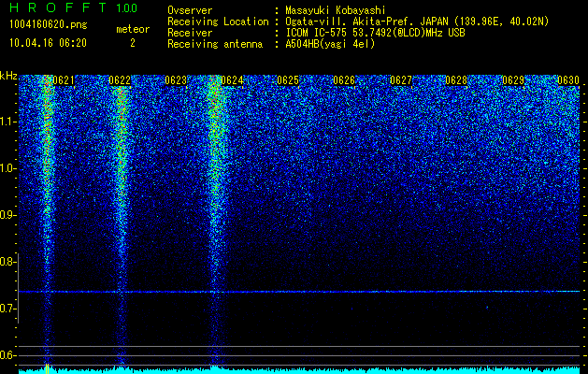Click the HROFFT 1.0.0 title text
Image resolution: width=588 pixels, height=374 pixels.
(x=74, y=7)
